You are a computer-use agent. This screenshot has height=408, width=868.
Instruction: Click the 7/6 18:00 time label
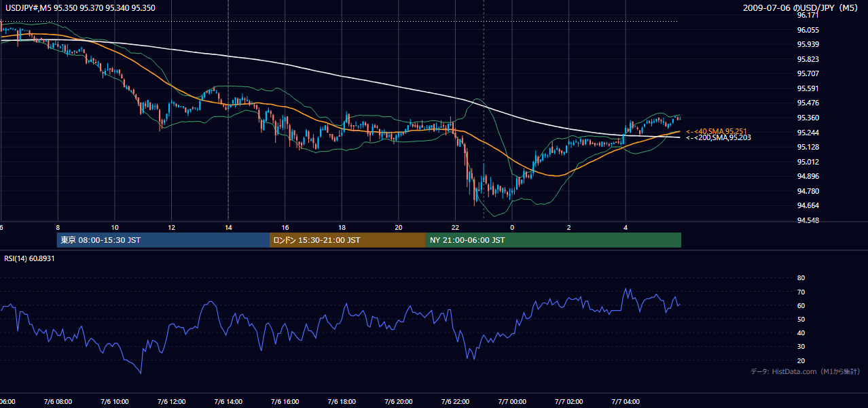coord(342,402)
